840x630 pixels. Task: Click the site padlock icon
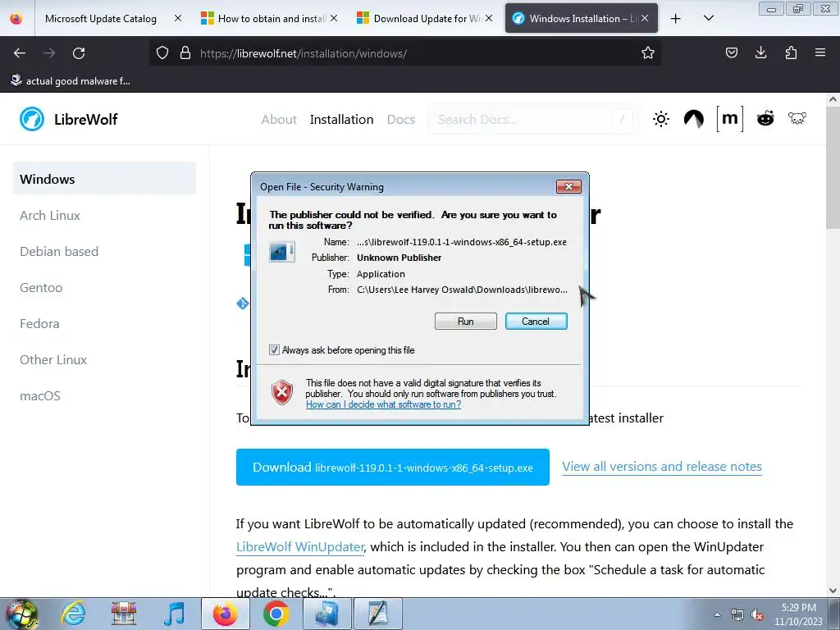pyautogui.click(x=185, y=52)
